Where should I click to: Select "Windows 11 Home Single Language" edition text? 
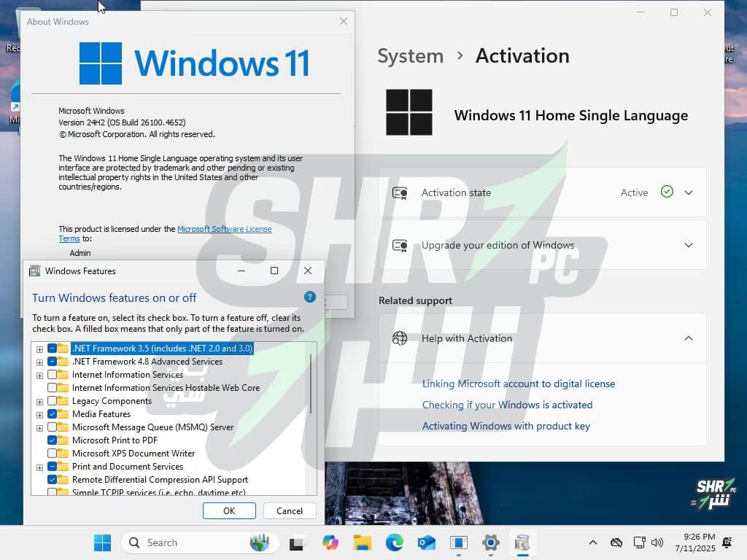pyautogui.click(x=570, y=115)
